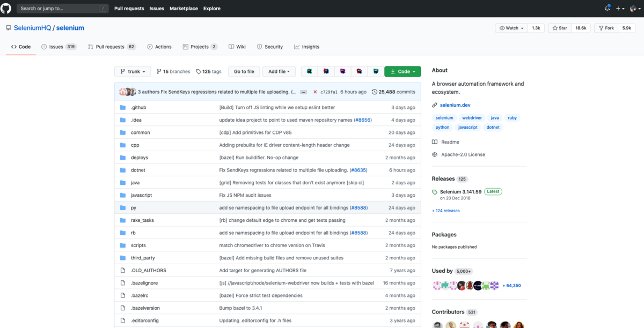Viewport: 644px width, 328px height.
Task: Open the '+ 64,350' used-by link
Action: pos(511,286)
